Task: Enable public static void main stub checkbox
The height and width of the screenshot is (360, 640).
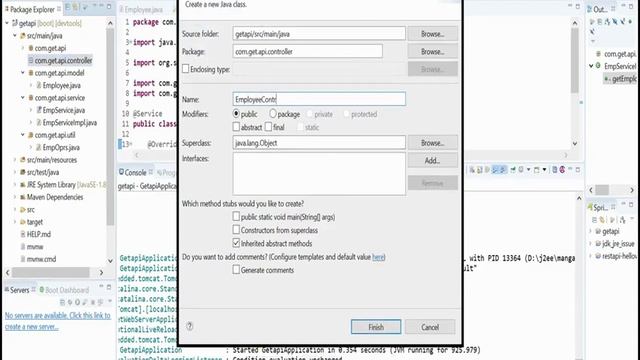Action: [236, 216]
